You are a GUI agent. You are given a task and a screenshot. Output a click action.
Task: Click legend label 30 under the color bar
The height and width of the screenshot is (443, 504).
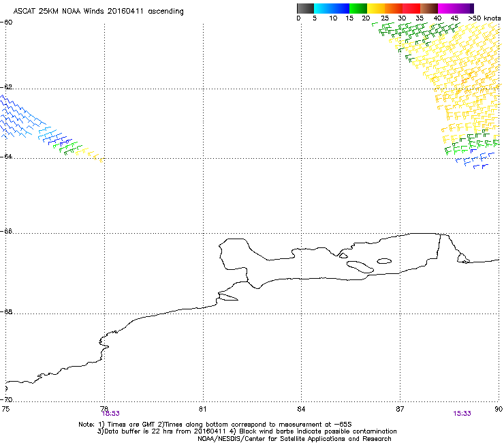click(402, 18)
